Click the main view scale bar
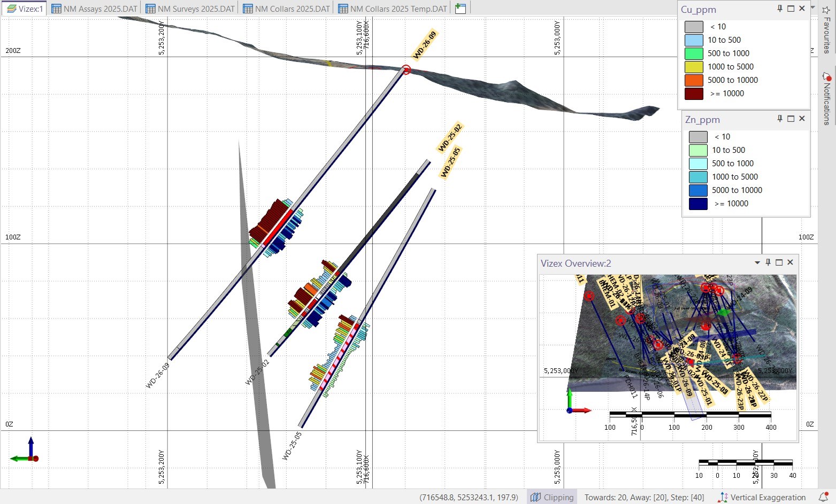 click(x=746, y=468)
